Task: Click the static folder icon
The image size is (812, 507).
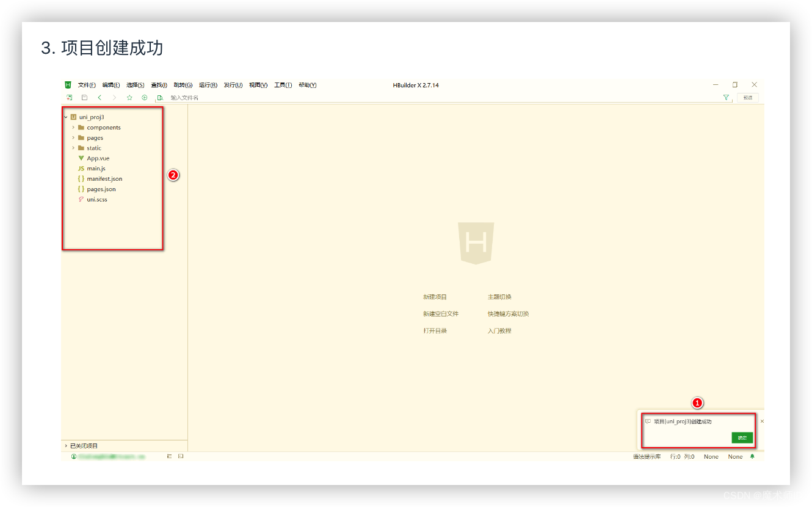Action: 81,148
